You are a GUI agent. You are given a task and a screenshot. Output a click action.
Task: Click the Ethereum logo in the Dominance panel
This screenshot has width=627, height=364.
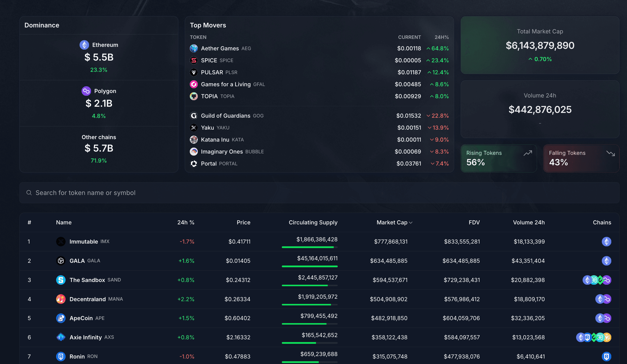pyautogui.click(x=84, y=45)
